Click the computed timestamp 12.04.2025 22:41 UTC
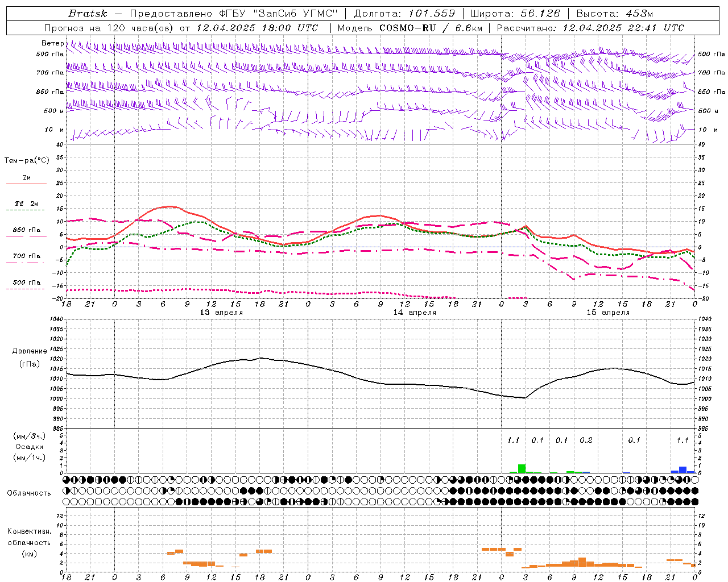The width and height of the screenshot is (728, 582). point(623,28)
